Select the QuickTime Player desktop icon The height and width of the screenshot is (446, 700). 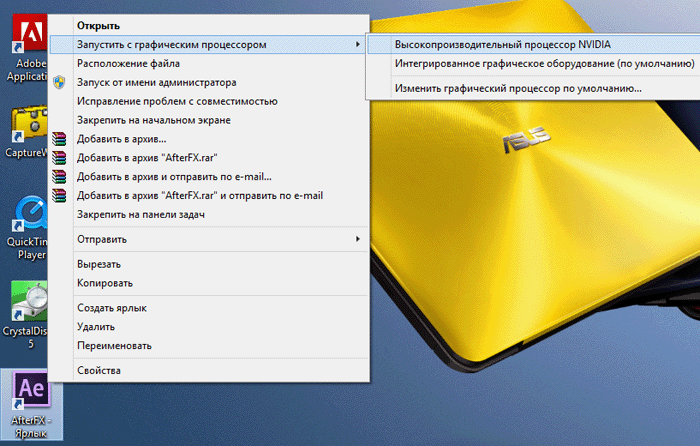click(28, 228)
